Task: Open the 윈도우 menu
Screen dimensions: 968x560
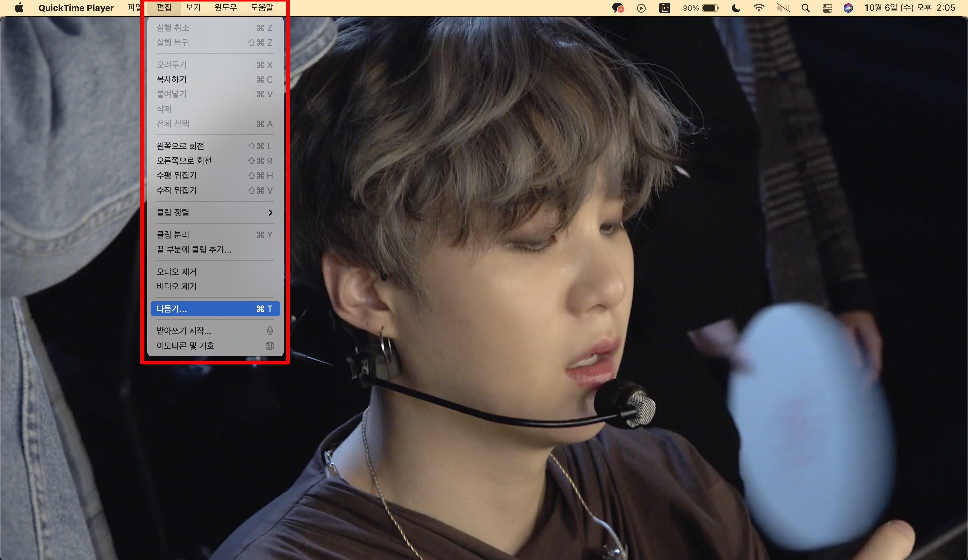Action: (x=226, y=8)
